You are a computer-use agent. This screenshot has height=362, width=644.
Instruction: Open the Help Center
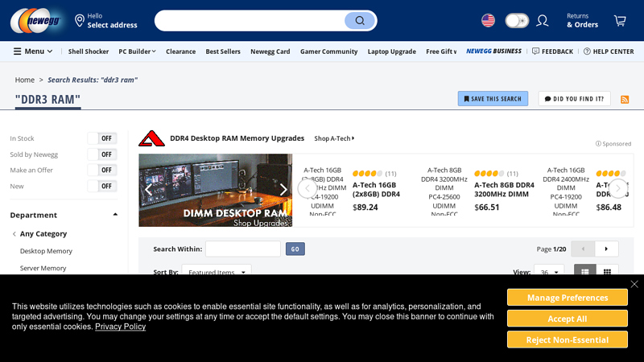(609, 51)
